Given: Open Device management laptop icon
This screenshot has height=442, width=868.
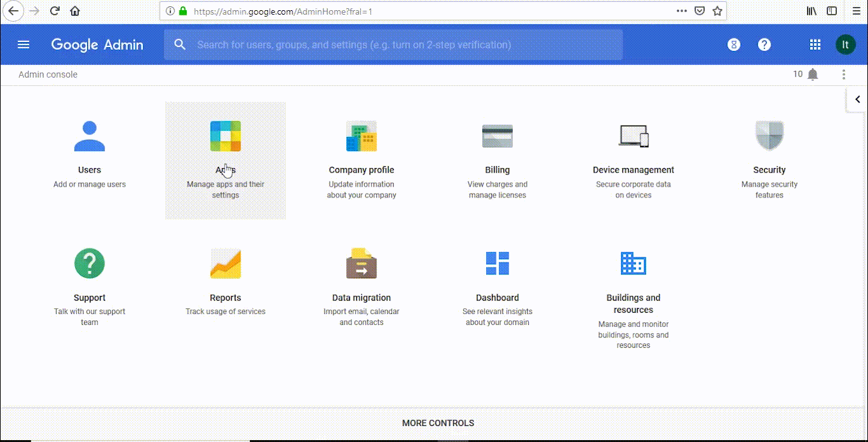Looking at the screenshot, I should point(633,136).
